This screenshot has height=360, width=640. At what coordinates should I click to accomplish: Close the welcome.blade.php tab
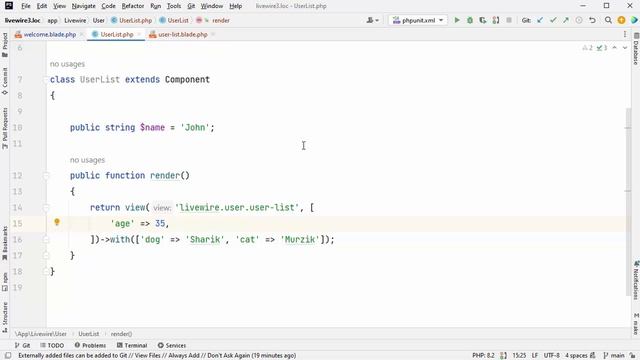coord(82,34)
